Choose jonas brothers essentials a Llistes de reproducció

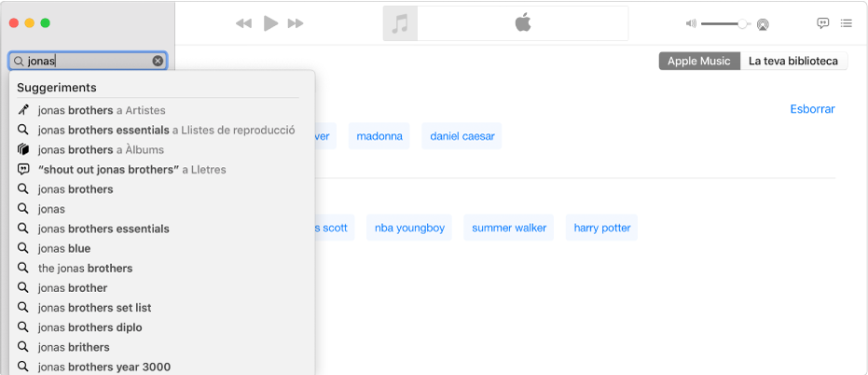click(x=167, y=131)
